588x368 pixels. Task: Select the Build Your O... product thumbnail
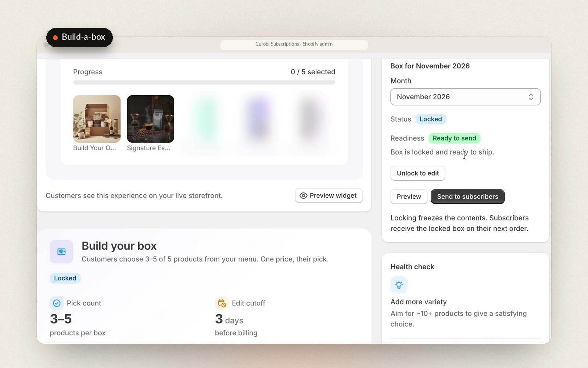[97, 119]
